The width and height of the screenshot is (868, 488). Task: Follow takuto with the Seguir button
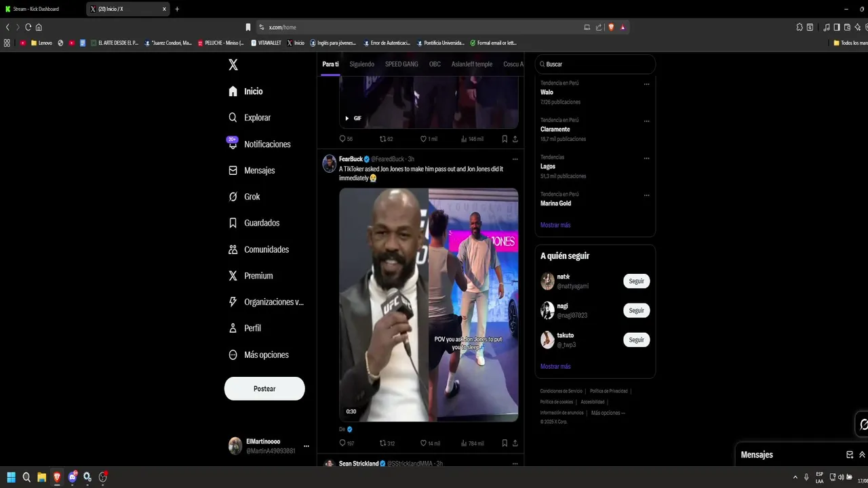(x=636, y=340)
